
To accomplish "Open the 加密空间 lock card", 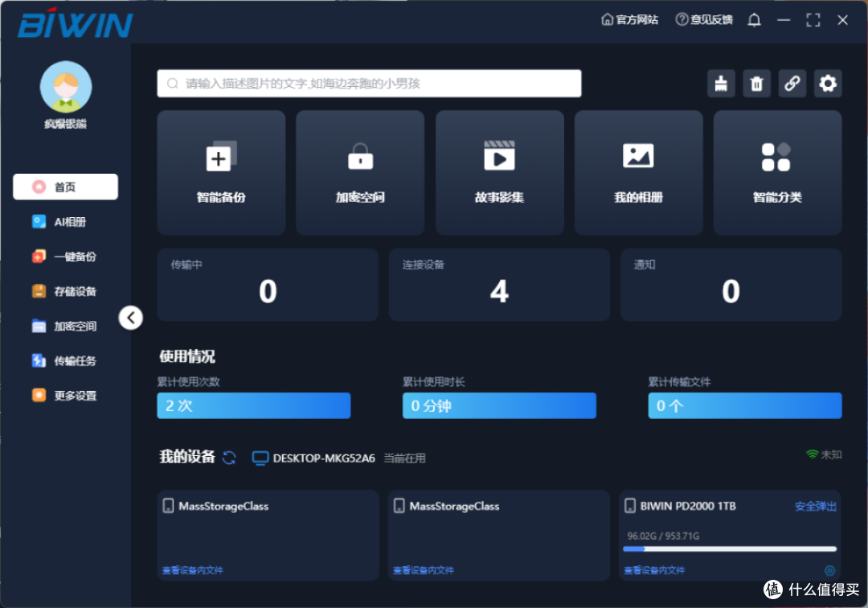I will [360, 173].
